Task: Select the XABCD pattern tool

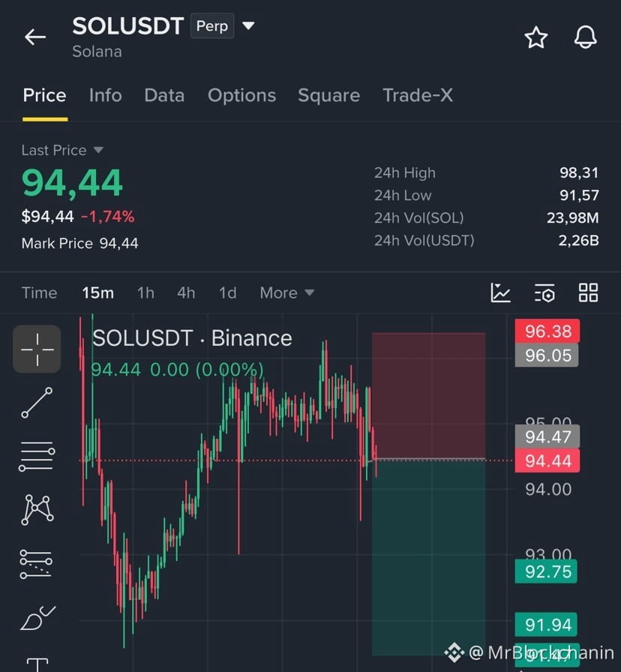Action: 37,509
